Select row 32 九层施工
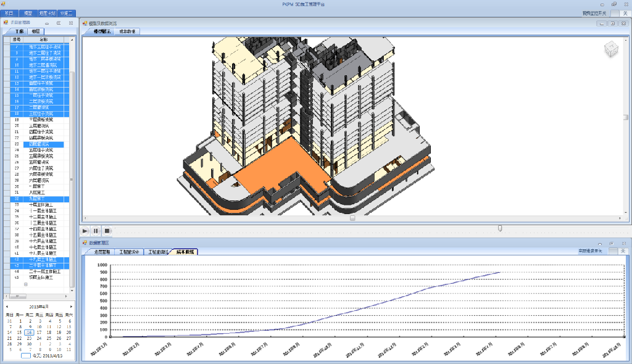 click(39, 199)
